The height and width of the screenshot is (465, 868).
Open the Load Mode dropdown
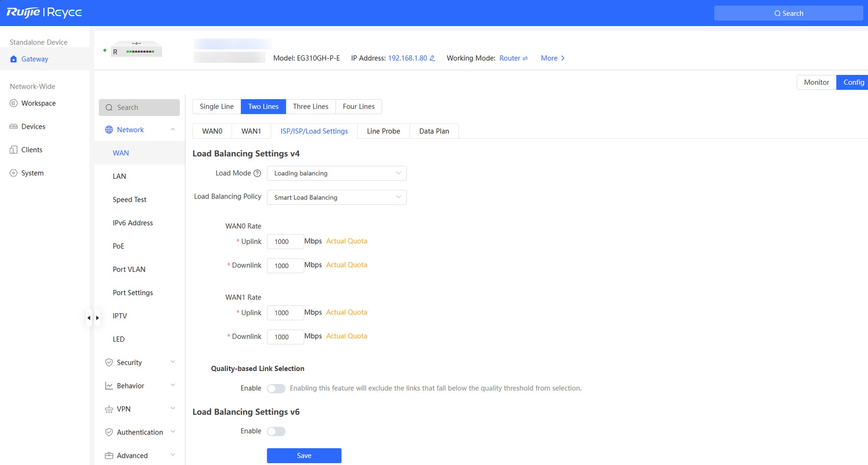coord(337,173)
